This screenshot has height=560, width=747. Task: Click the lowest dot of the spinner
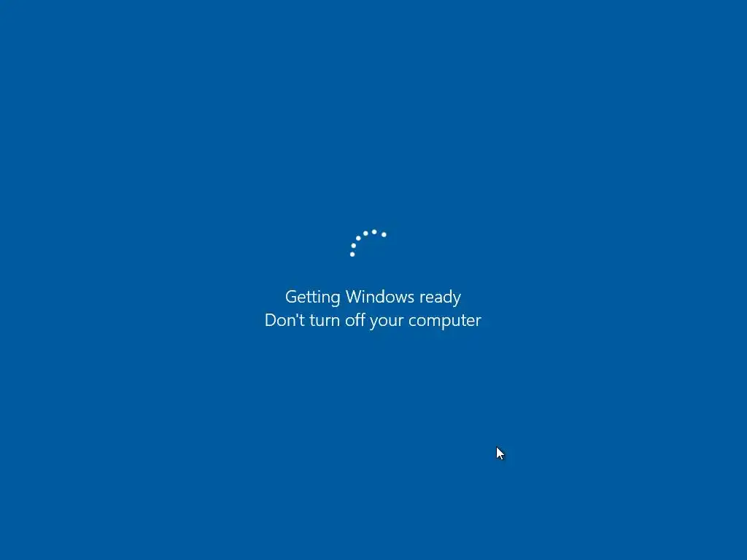(352, 254)
